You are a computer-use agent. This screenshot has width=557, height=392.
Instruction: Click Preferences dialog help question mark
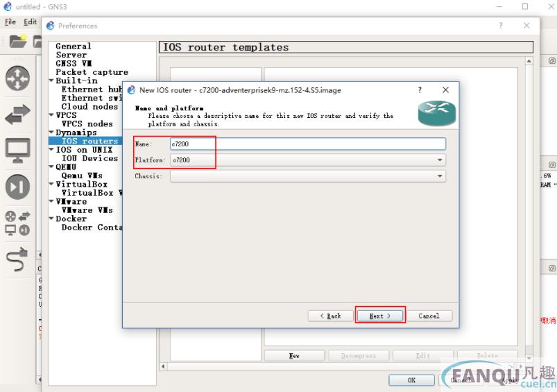pos(501,26)
